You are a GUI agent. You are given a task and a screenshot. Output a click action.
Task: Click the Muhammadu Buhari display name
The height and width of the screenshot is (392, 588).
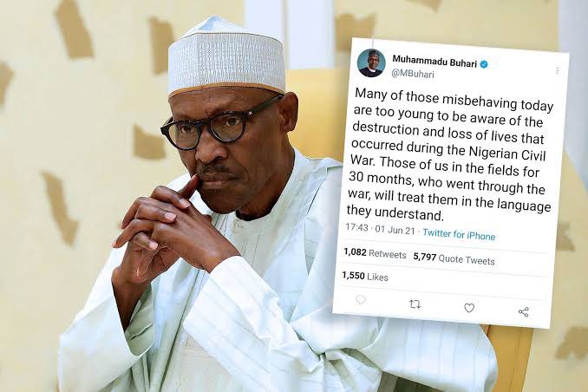(x=434, y=62)
